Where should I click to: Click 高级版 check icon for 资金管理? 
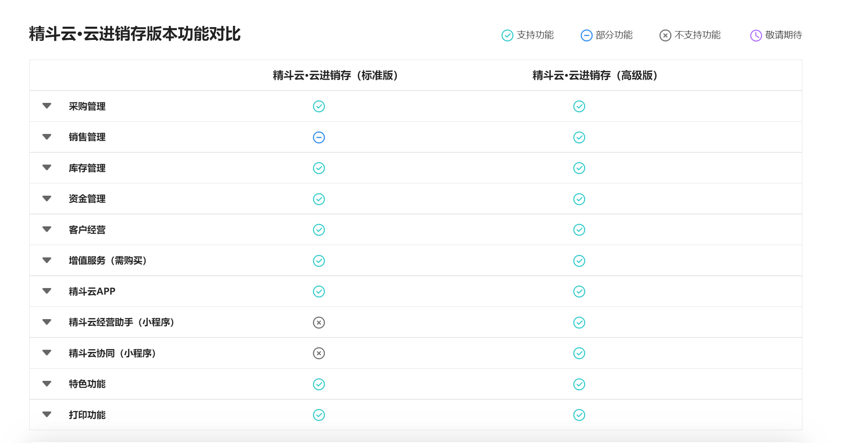point(579,199)
